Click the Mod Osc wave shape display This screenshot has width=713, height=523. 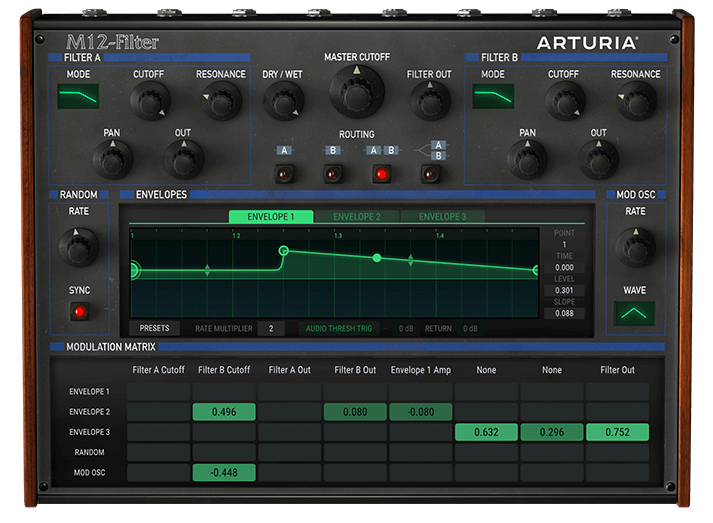(x=634, y=313)
